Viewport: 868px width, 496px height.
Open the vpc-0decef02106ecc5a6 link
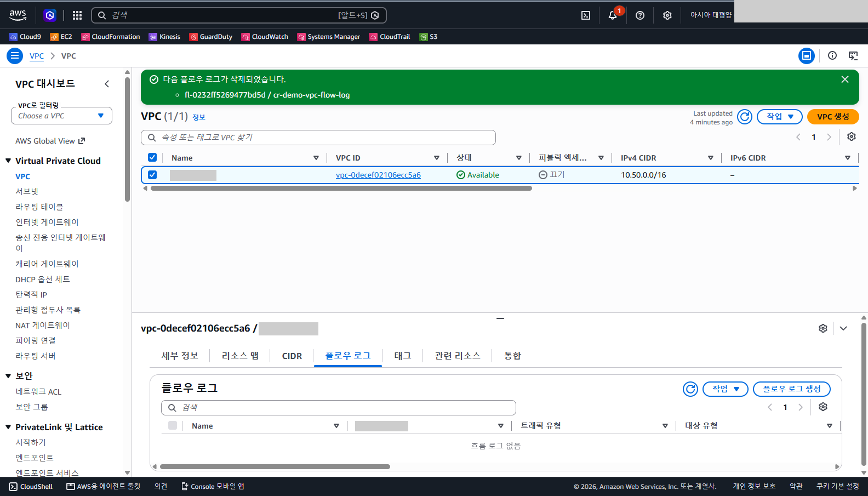click(378, 175)
